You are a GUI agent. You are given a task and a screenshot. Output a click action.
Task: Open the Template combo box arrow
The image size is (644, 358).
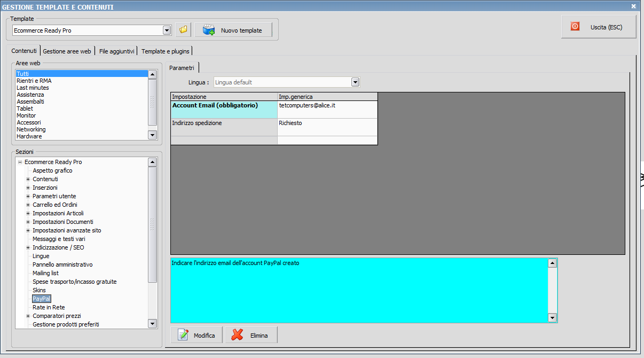[x=167, y=30]
